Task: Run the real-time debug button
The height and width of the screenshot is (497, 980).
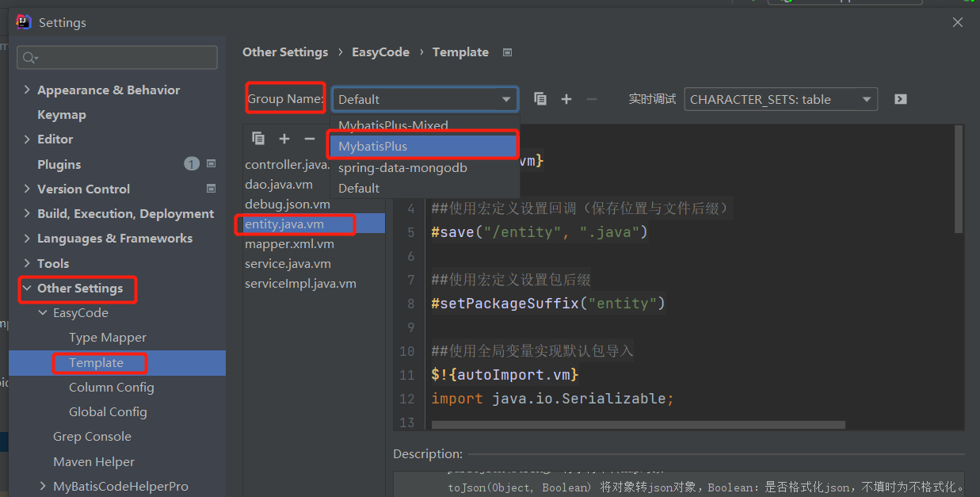Action: [x=901, y=99]
